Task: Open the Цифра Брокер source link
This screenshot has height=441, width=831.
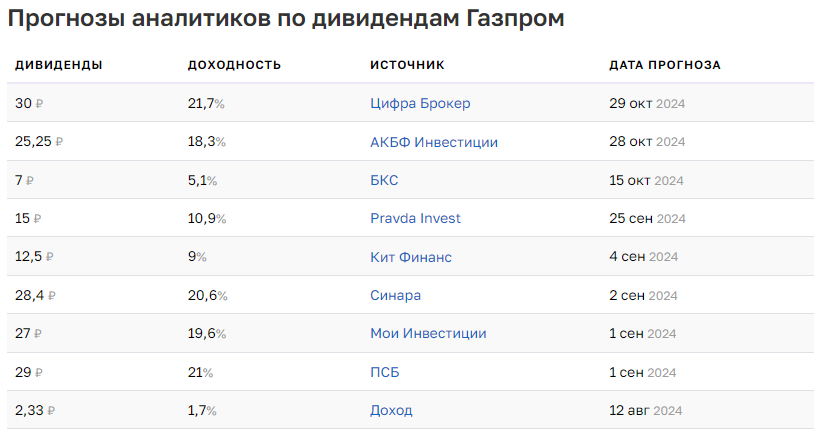Action: coord(420,104)
